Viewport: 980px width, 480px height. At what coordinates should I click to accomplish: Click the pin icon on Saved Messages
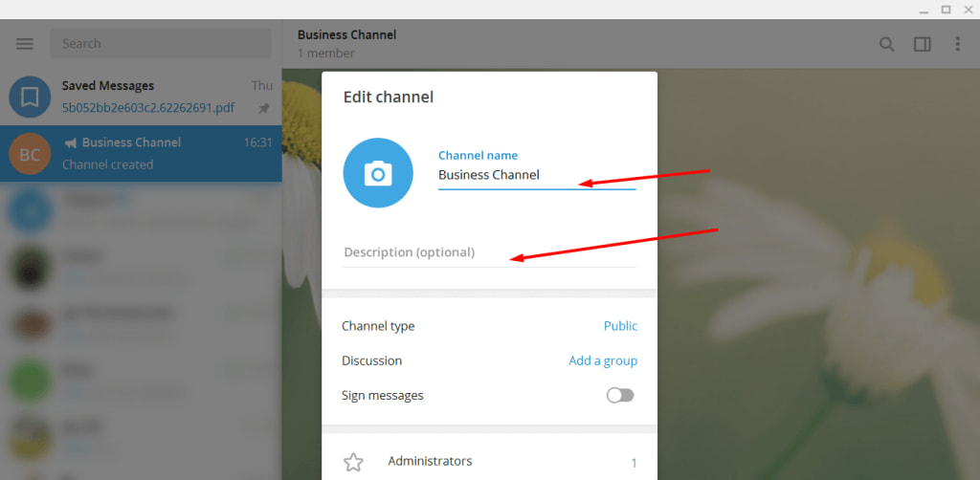(264, 109)
